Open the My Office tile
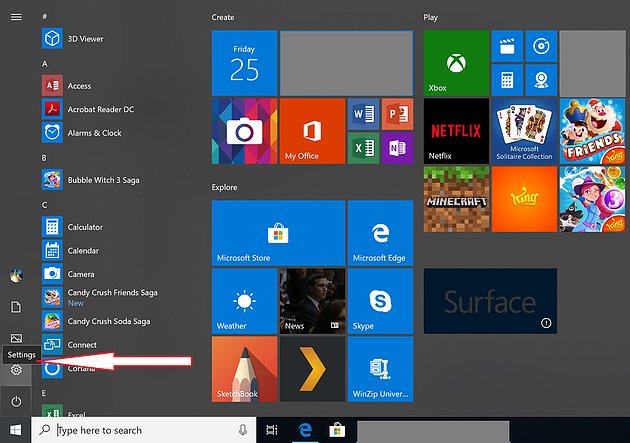 click(x=312, y=131)
